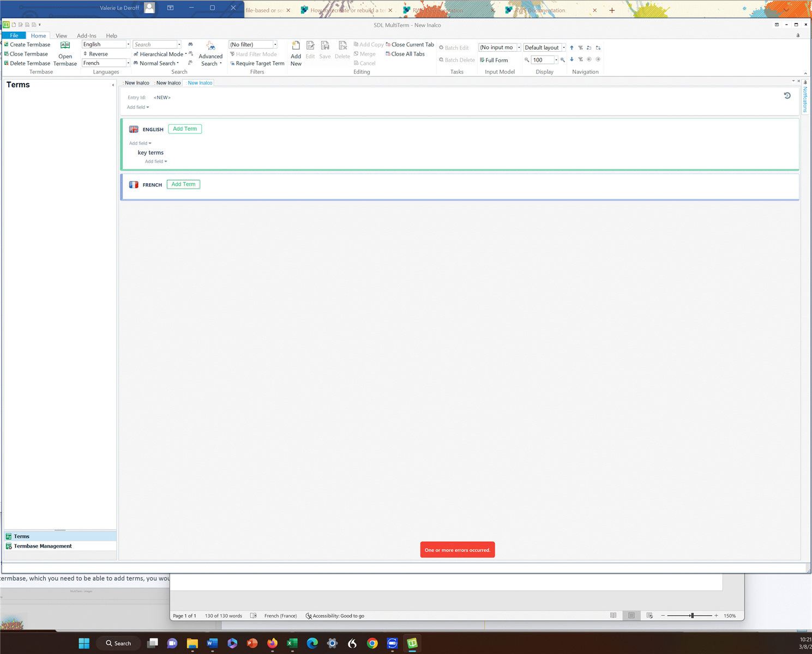The image size is (812, 654).
Task: Reverse the language direction
Action: [x=95, y=54]
